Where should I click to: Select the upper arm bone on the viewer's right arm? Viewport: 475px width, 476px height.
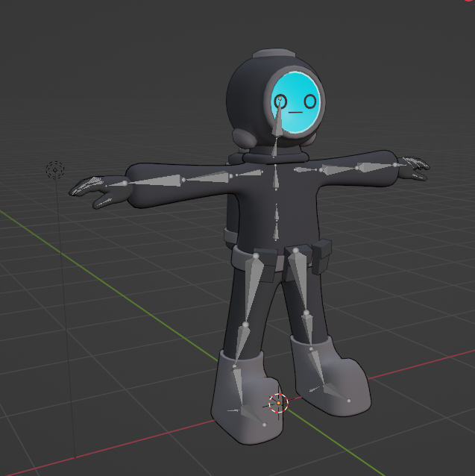tap(339, 169)
